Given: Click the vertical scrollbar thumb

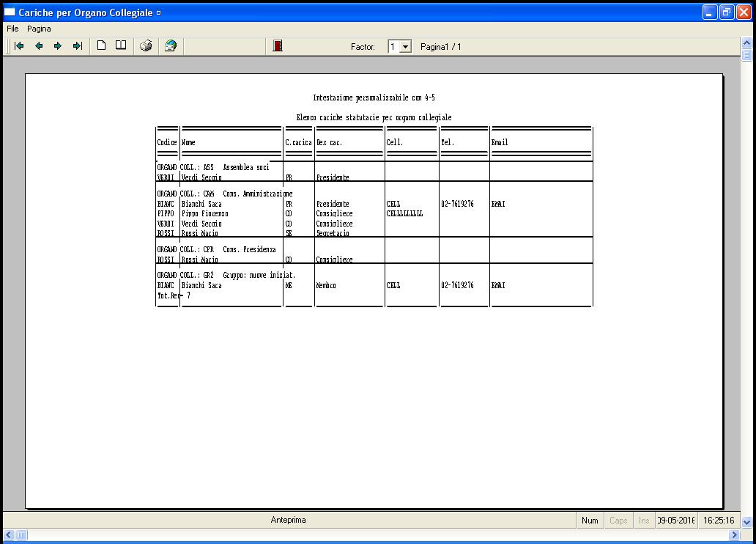Looking at the screenshot, I should click(746, 54).
